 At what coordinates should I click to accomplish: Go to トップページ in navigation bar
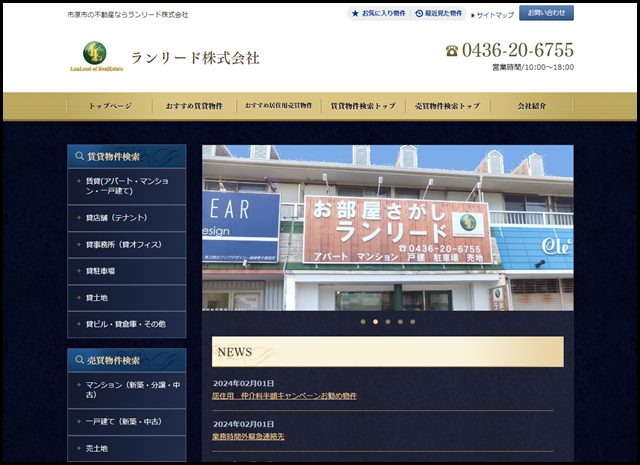pyautogui.click(x=110, y=106)
